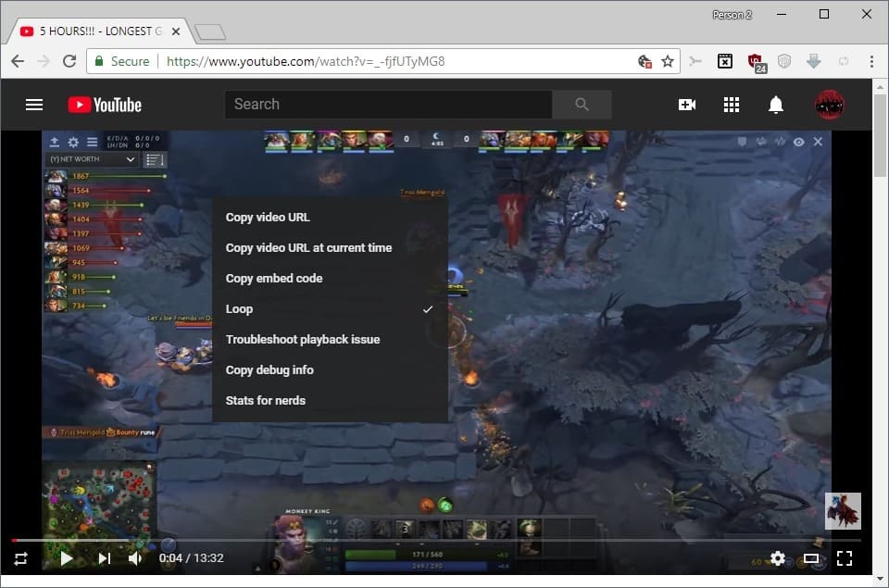Open the Chrome three-dot menu
This screenshot has width=889, height=588.
tap(871, 61)
